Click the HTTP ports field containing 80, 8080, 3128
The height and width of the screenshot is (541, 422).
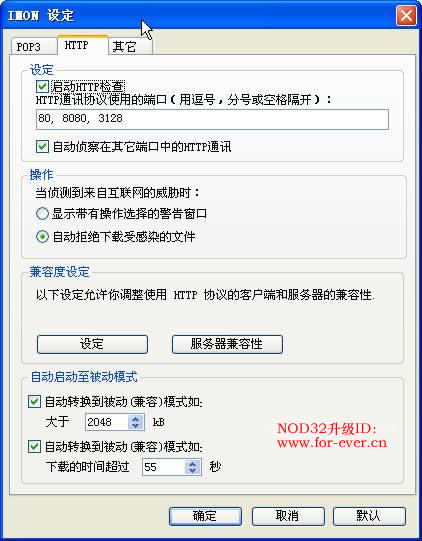pyautogui.click(x=212, y=119)
